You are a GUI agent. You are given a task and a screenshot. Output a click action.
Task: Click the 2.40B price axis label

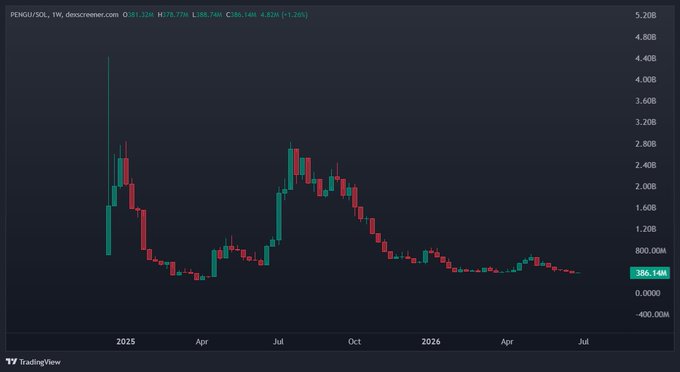click(646, 165)
